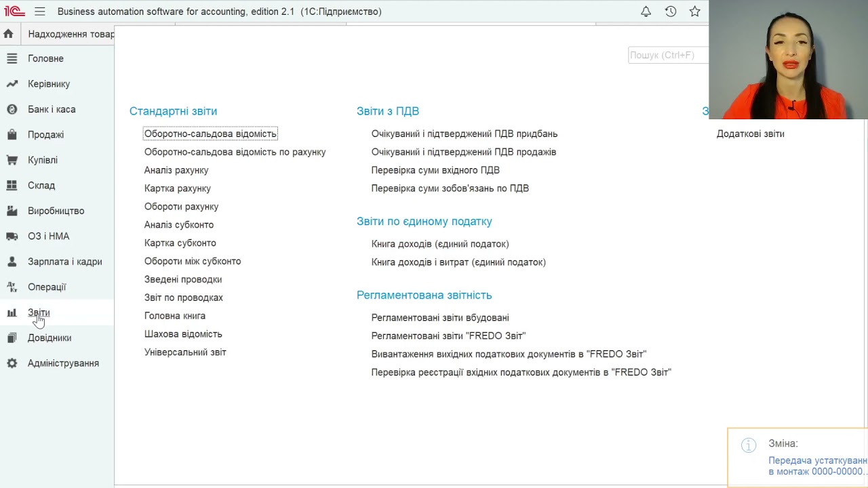
Task: Open the Шахова відомість report
Action: (x=183, y=334)
